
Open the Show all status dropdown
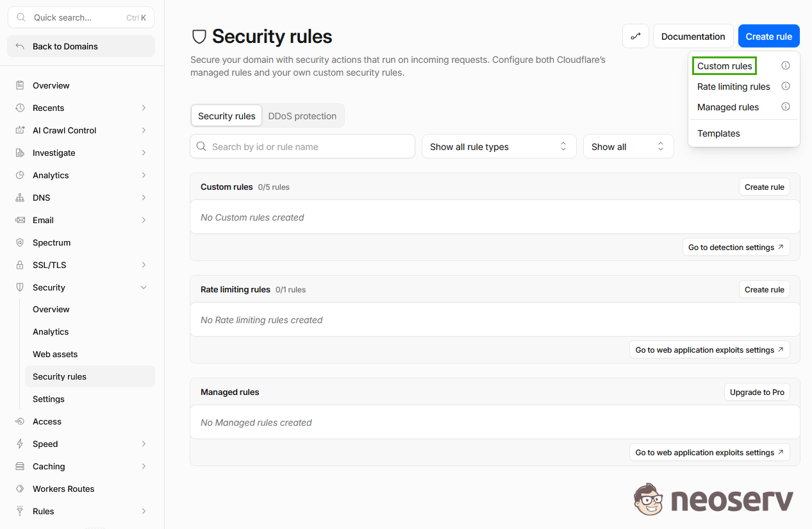(629, 146)
